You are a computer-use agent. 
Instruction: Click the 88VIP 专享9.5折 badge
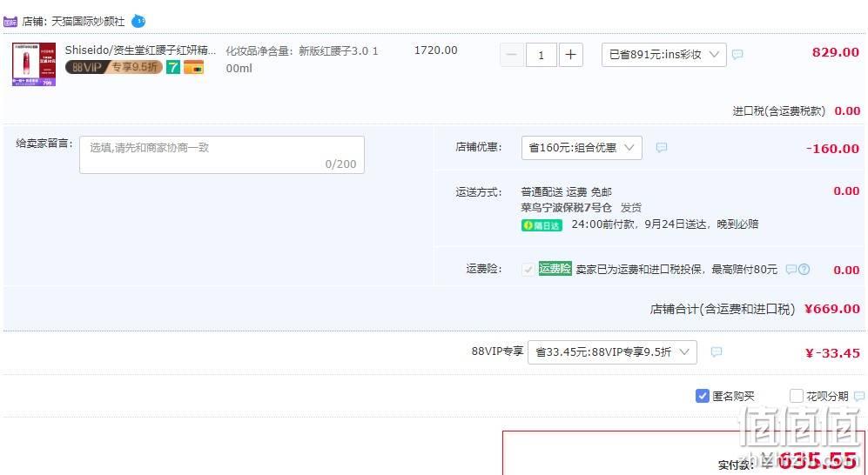tap(113, 68)
